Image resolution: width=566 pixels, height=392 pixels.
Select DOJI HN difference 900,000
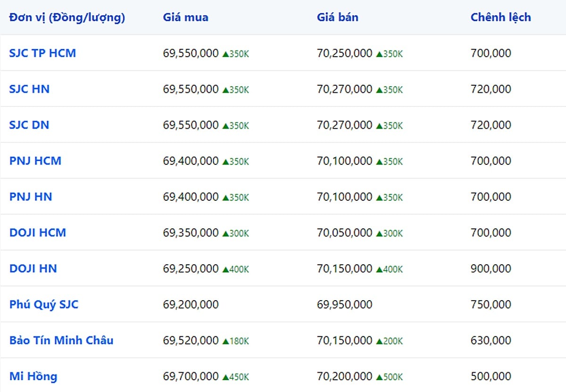tap(491, 269)
